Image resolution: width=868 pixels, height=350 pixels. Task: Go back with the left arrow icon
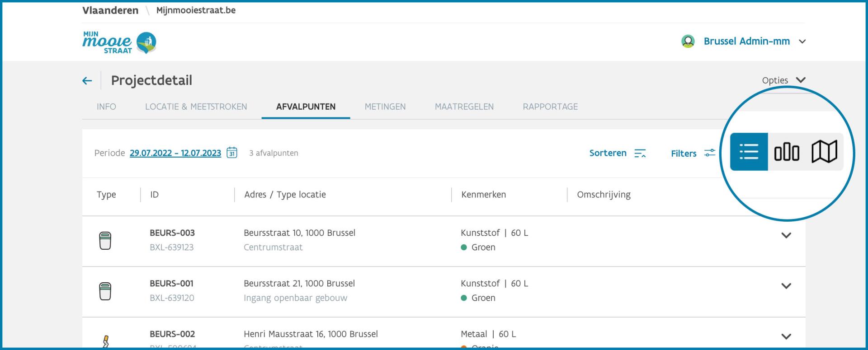pyautogui.click(x=87, y=81)
